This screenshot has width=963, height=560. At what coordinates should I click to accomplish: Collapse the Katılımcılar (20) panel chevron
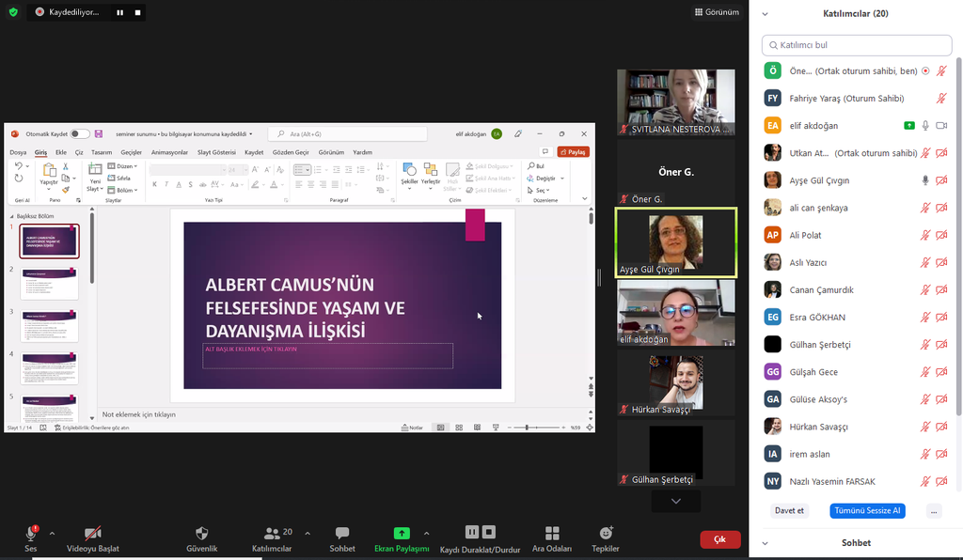click(766, 14)
